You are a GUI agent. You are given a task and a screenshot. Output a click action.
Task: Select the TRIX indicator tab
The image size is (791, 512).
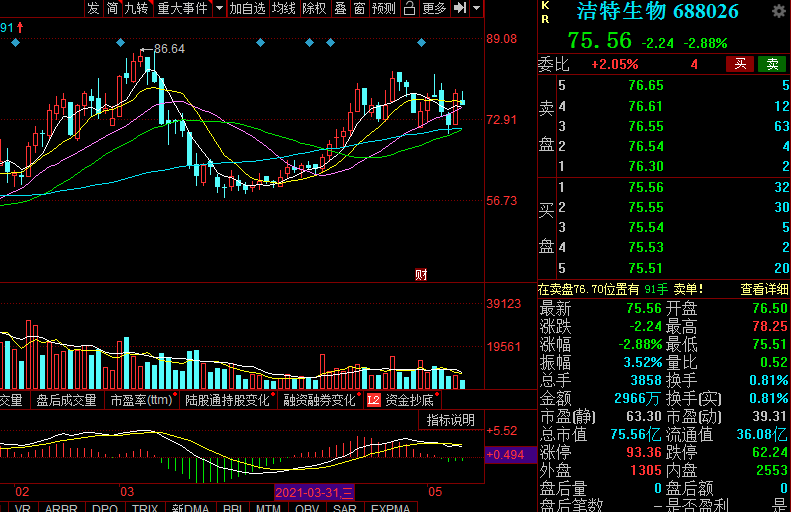(145, 508)
